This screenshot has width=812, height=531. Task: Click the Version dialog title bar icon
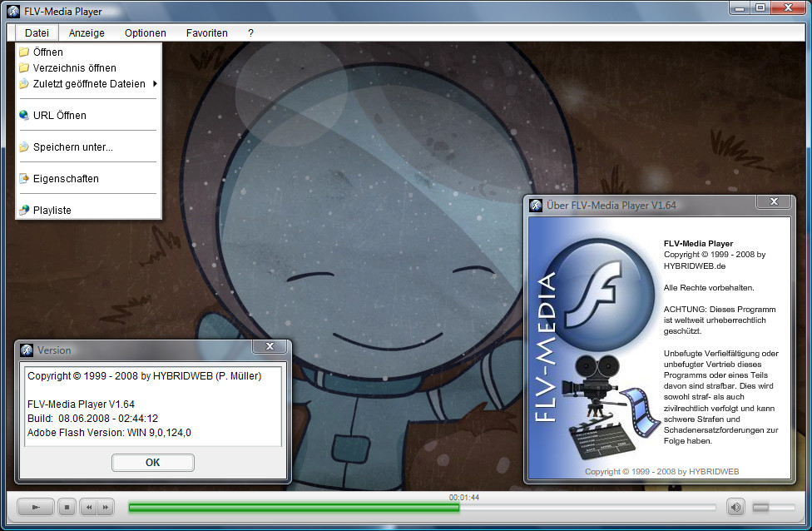click(x=27, y=350)
